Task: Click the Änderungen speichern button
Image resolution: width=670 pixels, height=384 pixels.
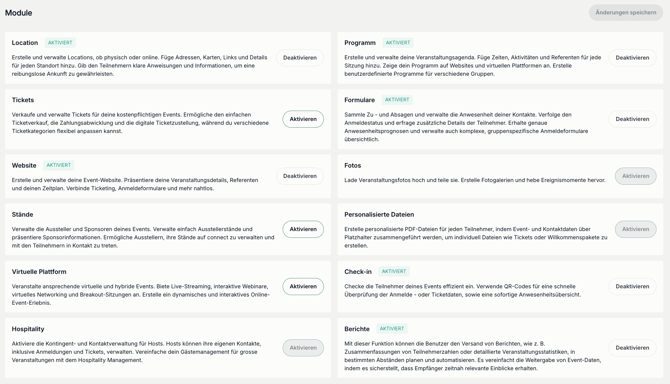Action: 626,12
